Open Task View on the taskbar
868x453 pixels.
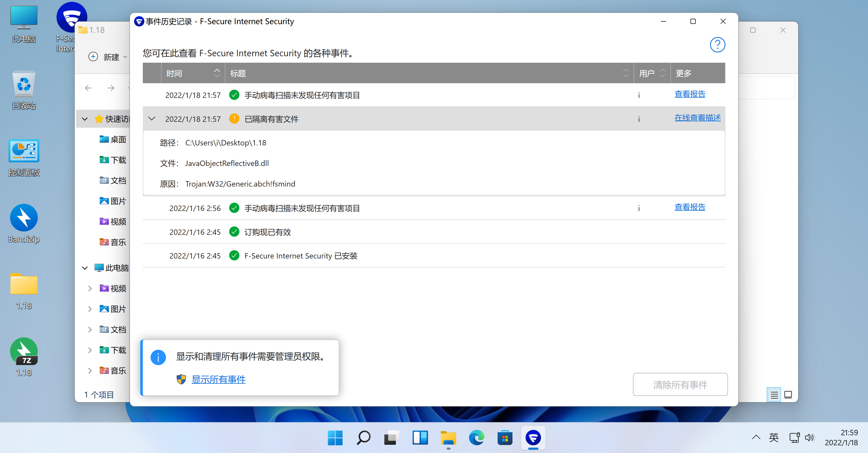391,438
